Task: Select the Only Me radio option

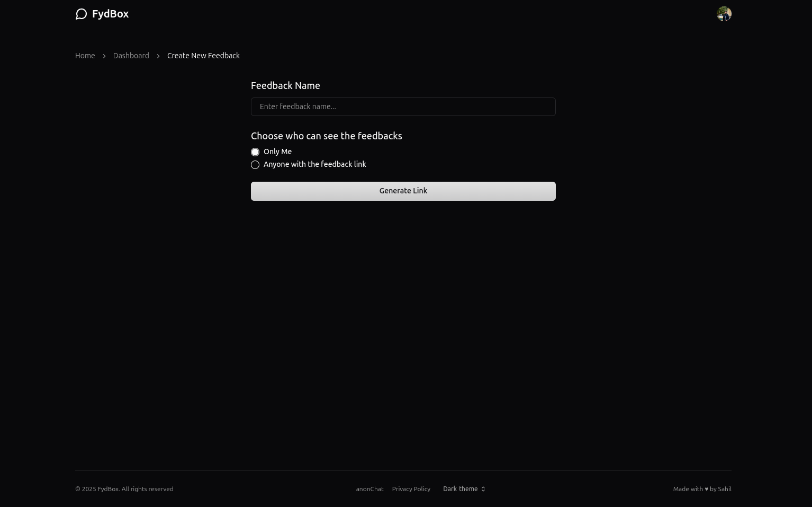Action: 255,152
